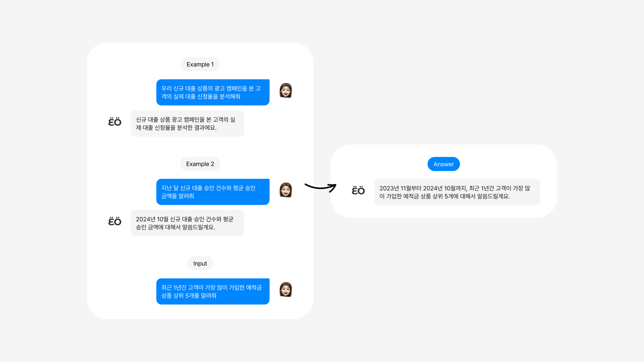Click the blue Answer badge

click(x=444, y=164)
